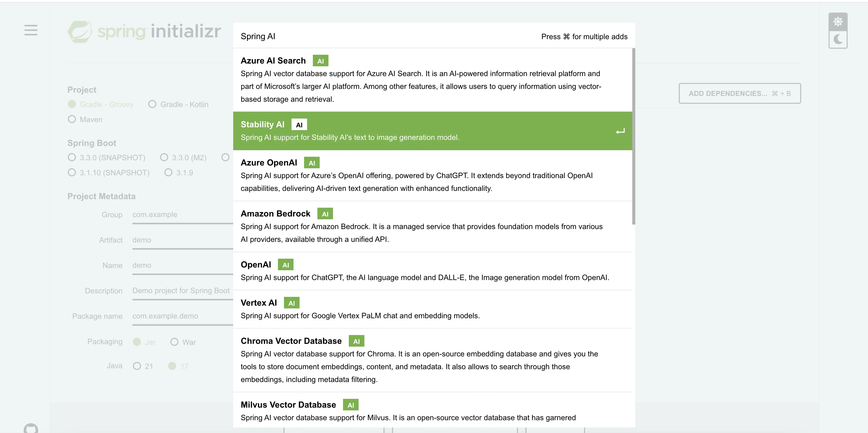
Task: Click the Add Dependencies button
Action: click(x=739, y=94)
